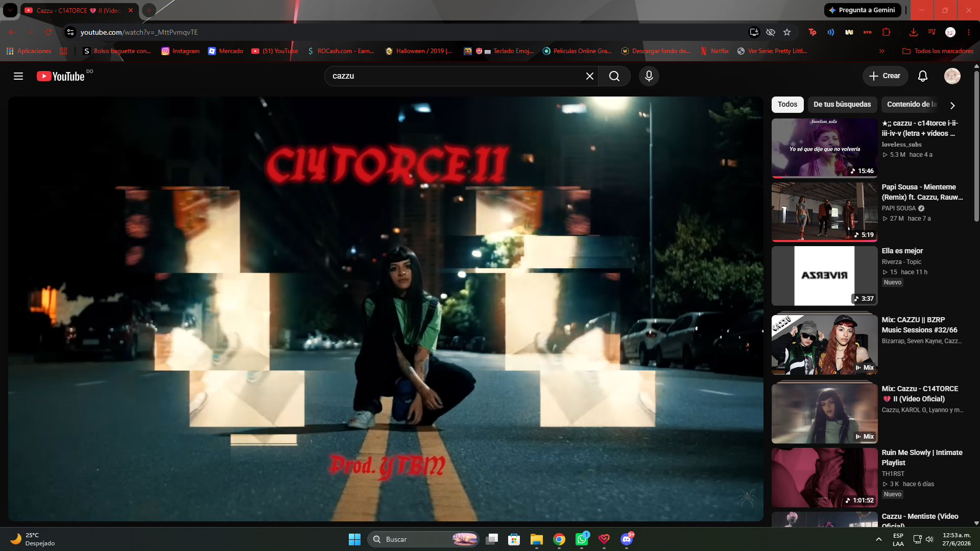This screenshot has width=980, height=551.
Task: Clear the search box text
Action: pyautogui.click(x=589, y=76)
